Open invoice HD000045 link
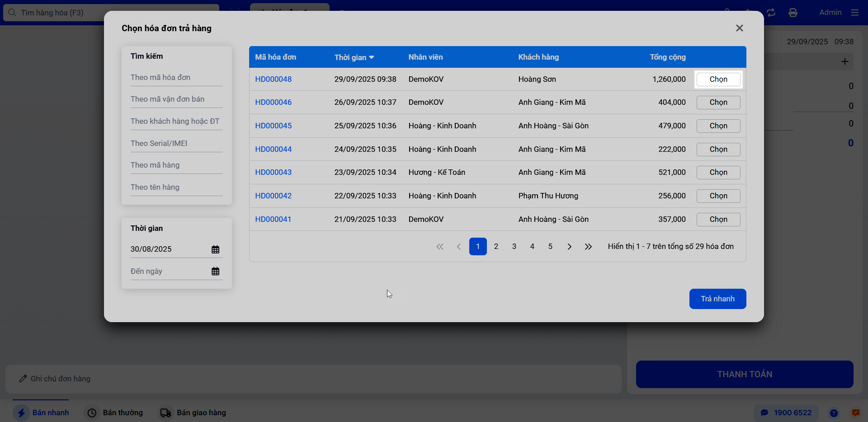 click(x=273, y=126)
